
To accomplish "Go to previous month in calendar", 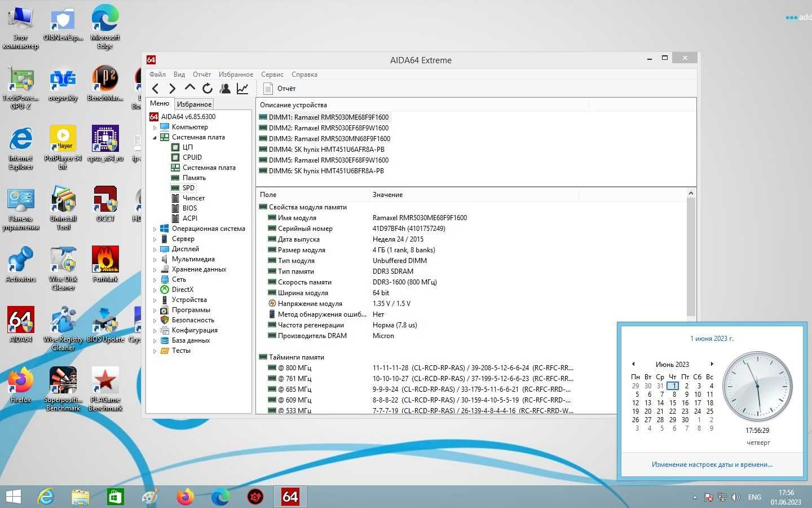I will (633, 364).
